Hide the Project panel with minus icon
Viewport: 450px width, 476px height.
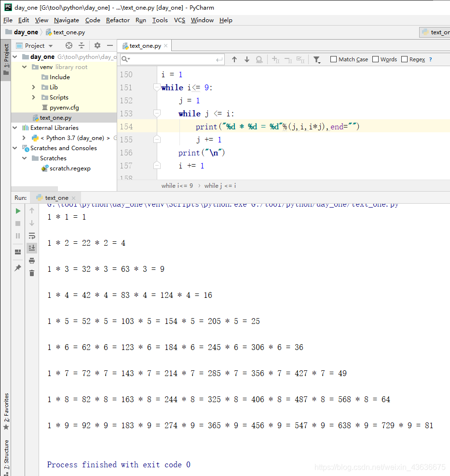click(x=110, y=45)
